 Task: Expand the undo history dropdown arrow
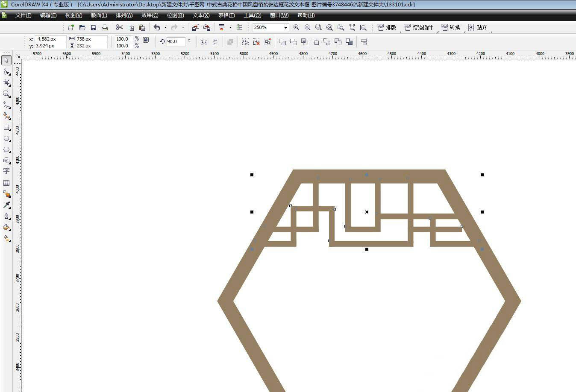click(x=165, y=27)
